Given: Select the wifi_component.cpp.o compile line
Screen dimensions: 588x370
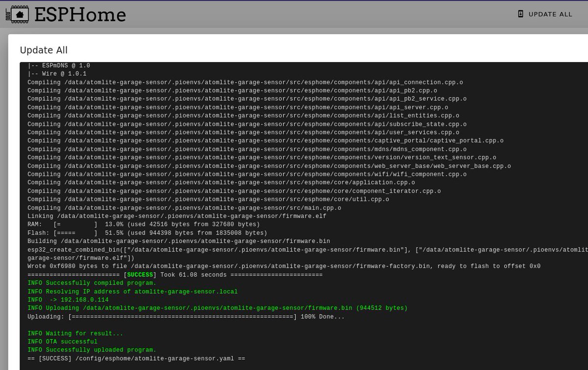Looking at the screenshot, I should (x=247, y=174).
